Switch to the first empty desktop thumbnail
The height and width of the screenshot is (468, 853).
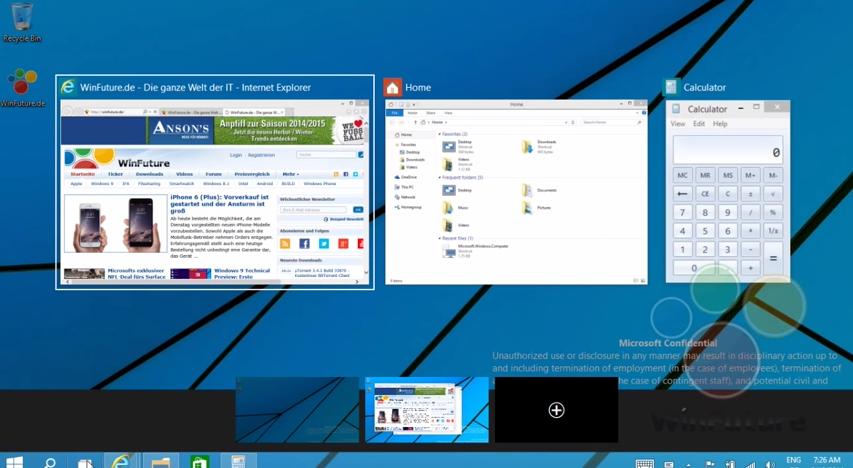pyautogui.click(x=297, y=410)
